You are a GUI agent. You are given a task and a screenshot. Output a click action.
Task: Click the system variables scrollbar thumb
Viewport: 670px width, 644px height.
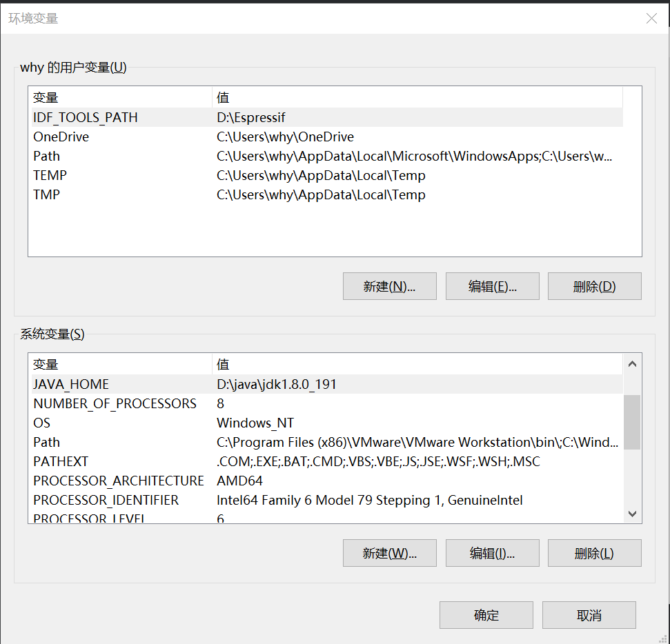(x=631, y=422)
